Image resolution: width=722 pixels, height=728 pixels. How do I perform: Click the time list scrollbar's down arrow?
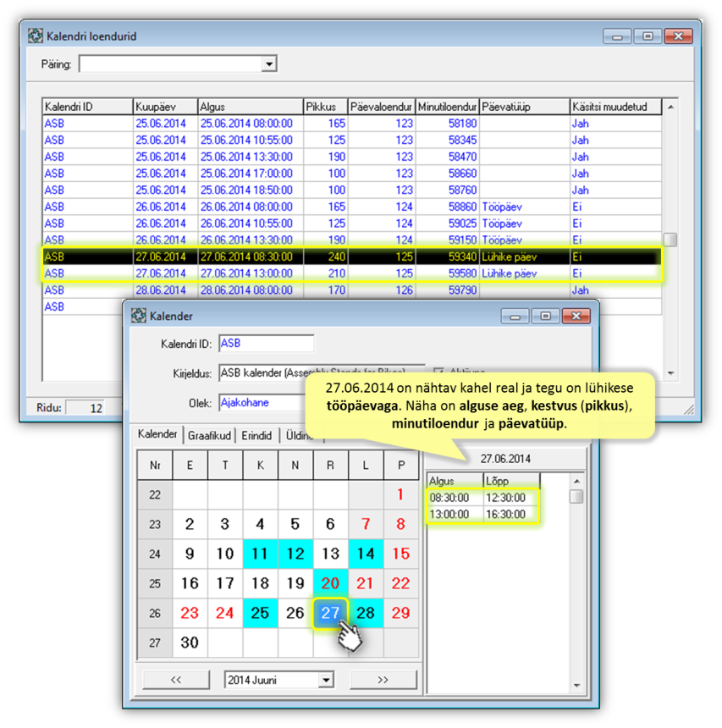tap(576, 686)
